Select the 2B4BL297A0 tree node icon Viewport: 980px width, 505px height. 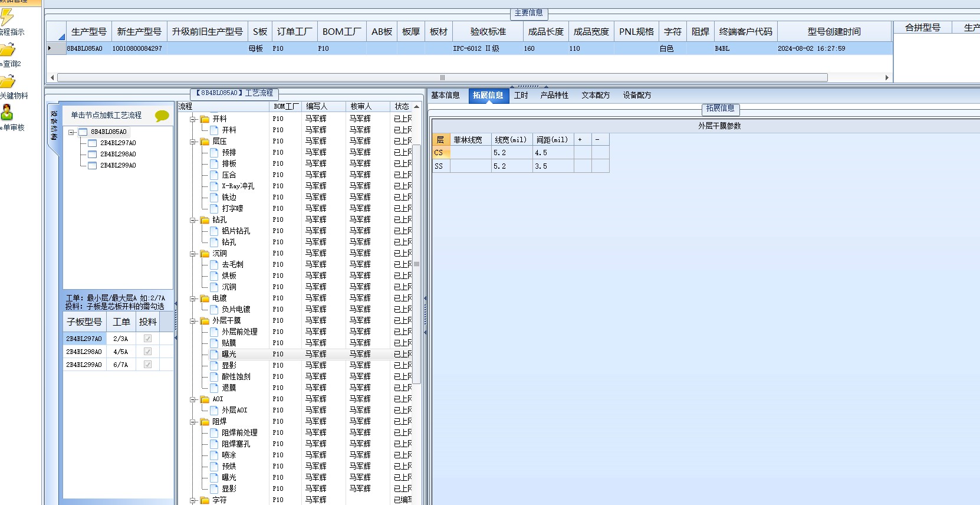click(x=93, y=143)
